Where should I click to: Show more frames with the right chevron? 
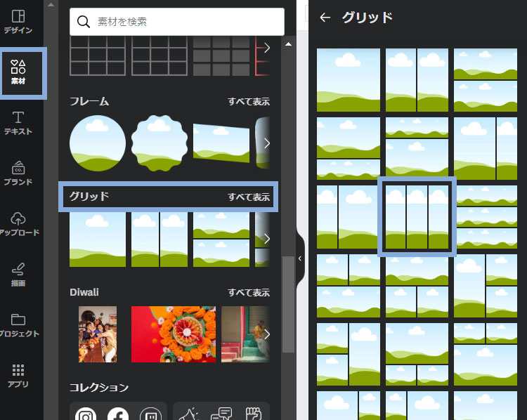coord(266,143)
